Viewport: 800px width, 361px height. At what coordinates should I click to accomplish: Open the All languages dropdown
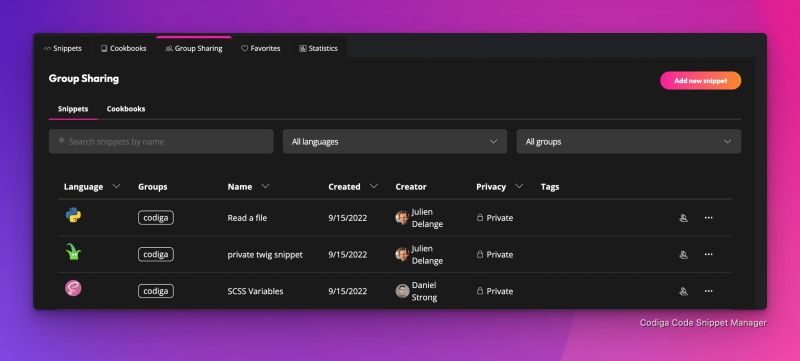coord(395,141)
